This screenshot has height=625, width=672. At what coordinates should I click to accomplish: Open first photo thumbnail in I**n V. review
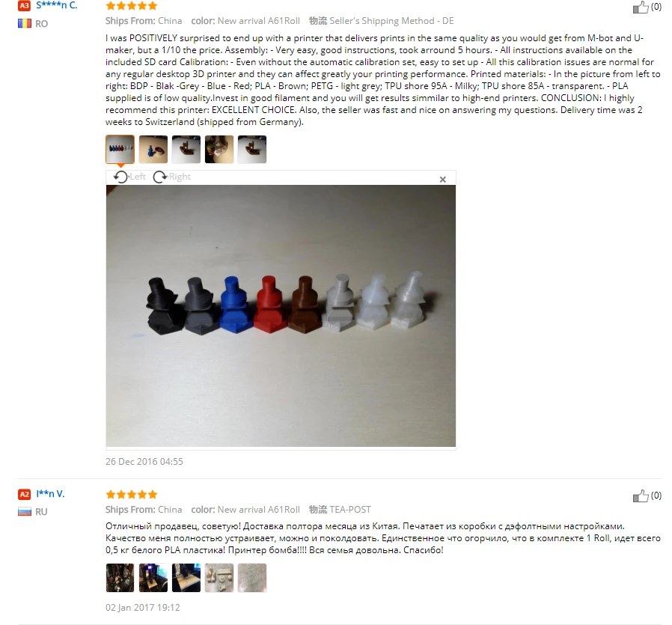(120, 578)
